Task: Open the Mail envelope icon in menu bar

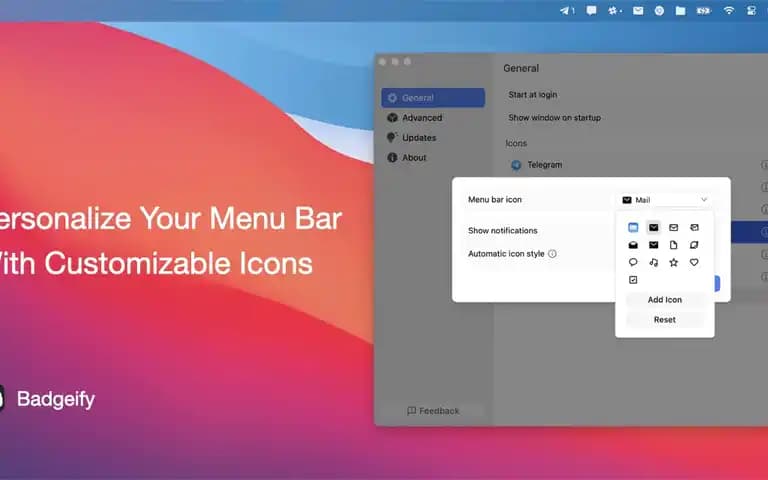Action: tap(638, 10)
